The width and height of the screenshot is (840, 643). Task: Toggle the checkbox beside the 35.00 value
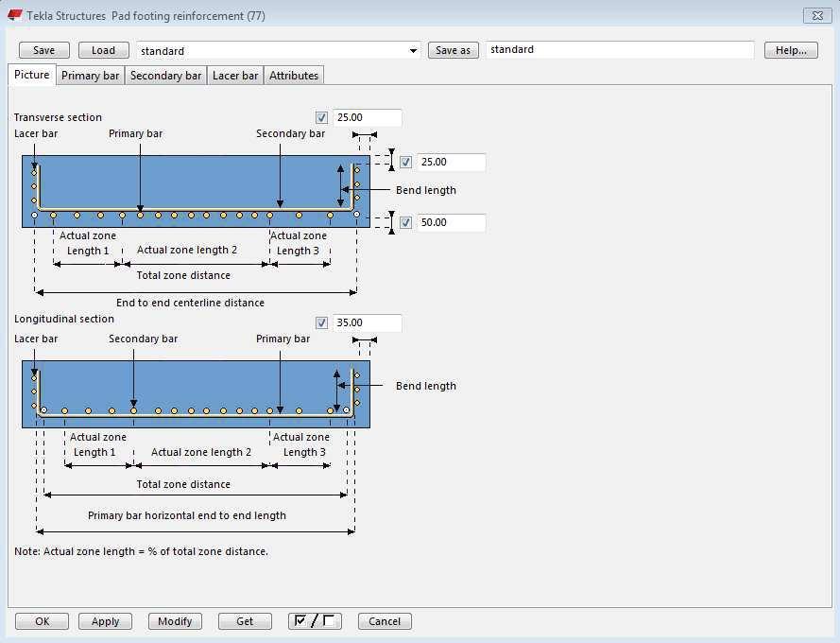click(321, 322)
